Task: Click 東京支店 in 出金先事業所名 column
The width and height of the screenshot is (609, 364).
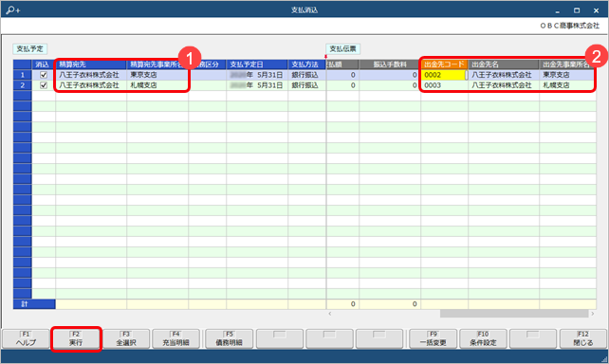Action: pyautogui.click(x=567, y=75)
